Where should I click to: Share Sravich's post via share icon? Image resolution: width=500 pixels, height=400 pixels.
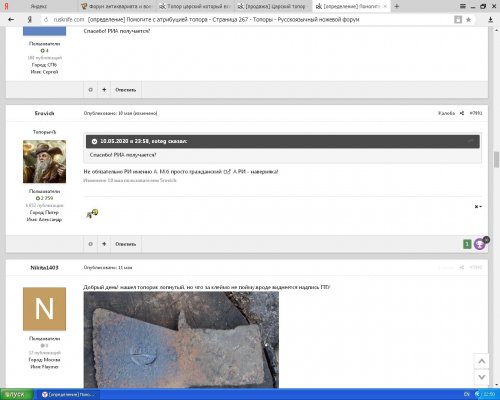462,113
